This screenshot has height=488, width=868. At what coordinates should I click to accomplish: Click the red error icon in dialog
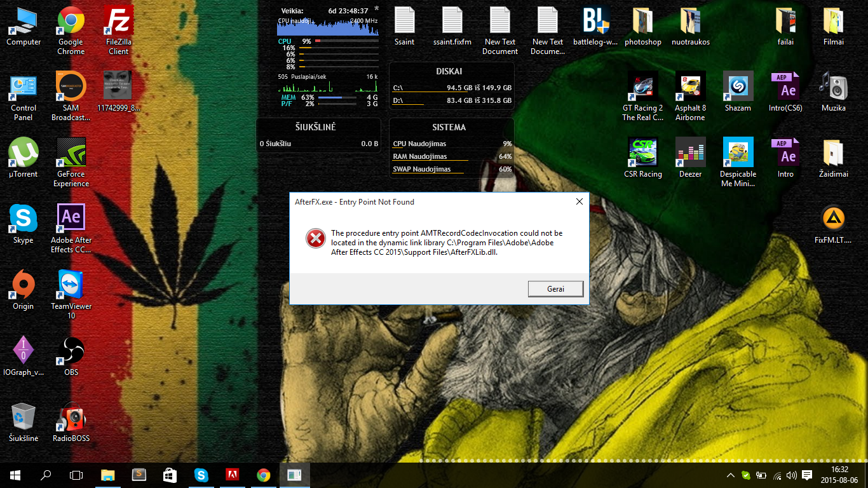tap(315, 239)
